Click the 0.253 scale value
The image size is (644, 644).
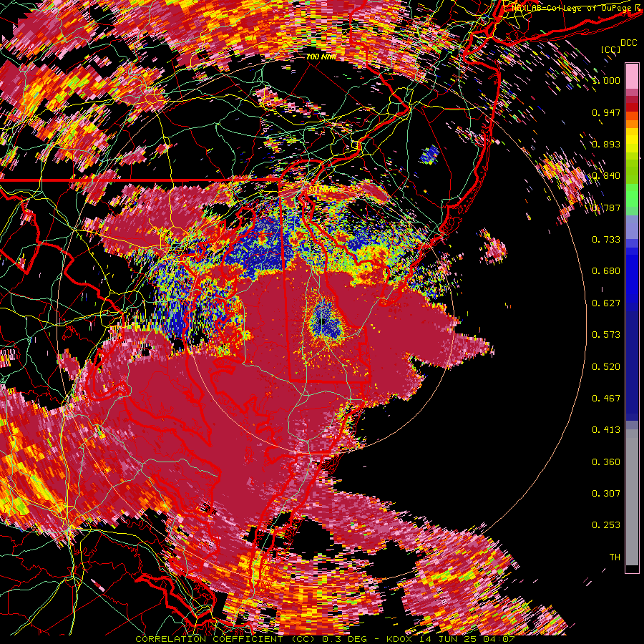click(x=606, y=525)
